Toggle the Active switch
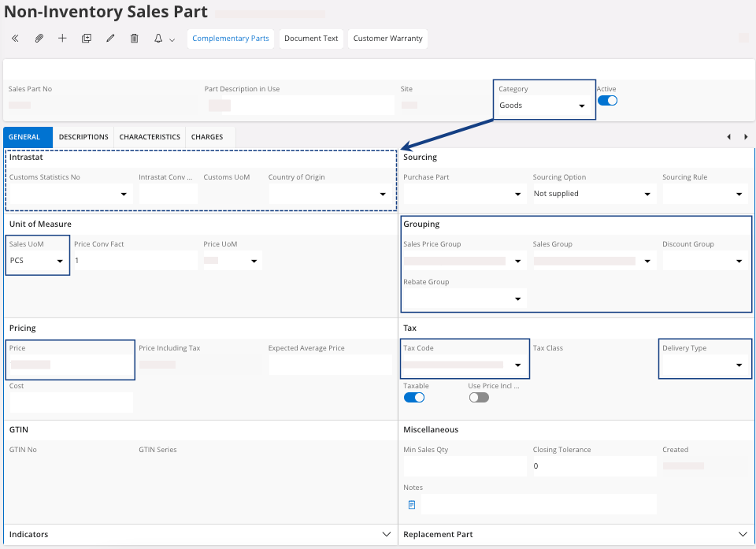Screen dimensions: 756x549 pyautogui.click(x=607, y=101)
